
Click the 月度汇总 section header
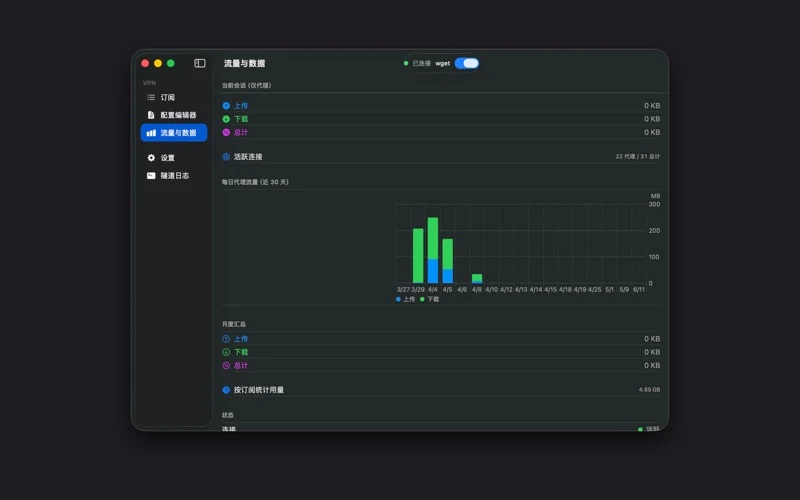coord(234,324)
